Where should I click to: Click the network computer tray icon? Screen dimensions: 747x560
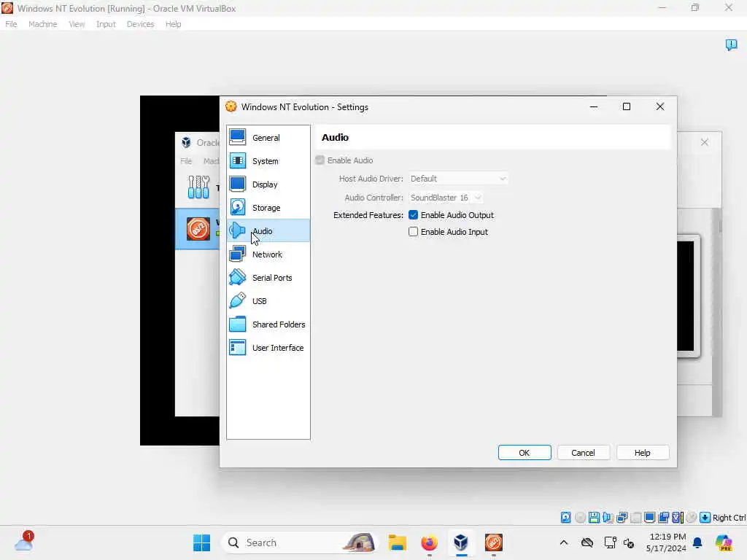[610, 542]
